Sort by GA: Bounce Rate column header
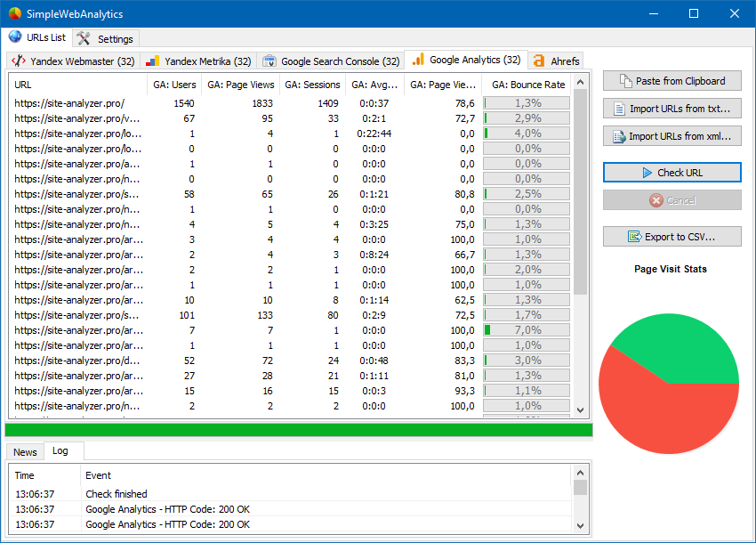The width and height of the screenshot is (756, 543). click(x=528, y=85)
